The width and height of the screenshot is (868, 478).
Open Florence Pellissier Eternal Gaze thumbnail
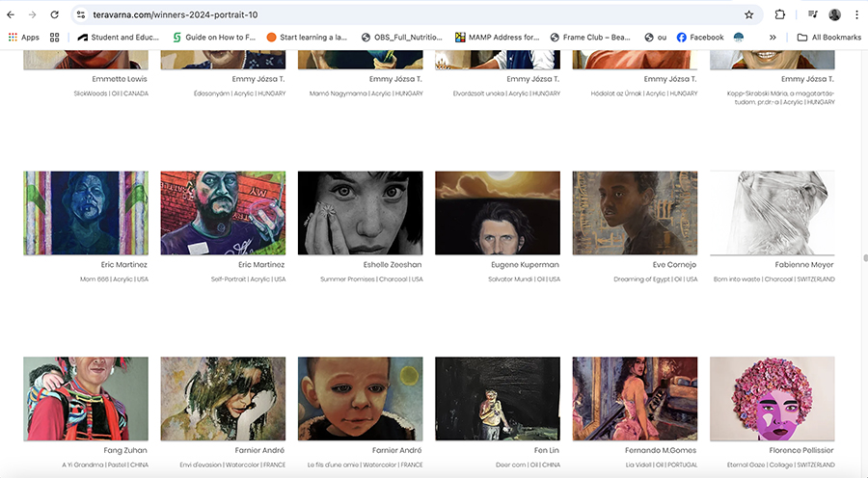(773, 399)
